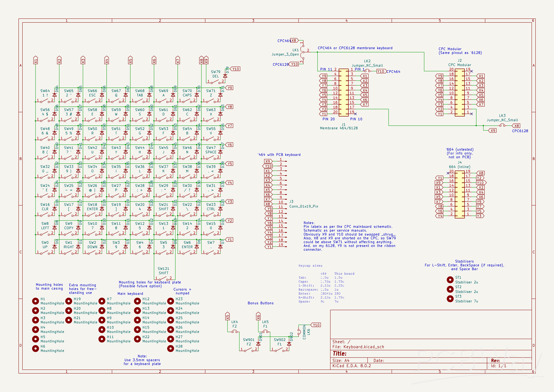Select the H1 MountingHole symbol
Image resolution: width=554 pixels, height=392 pixels.
[36, 301]
